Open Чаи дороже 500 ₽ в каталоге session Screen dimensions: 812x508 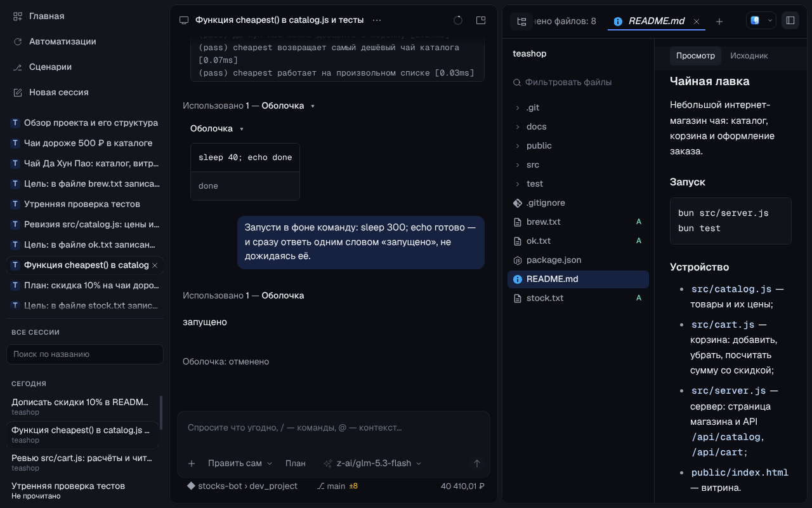click(85, 143)
